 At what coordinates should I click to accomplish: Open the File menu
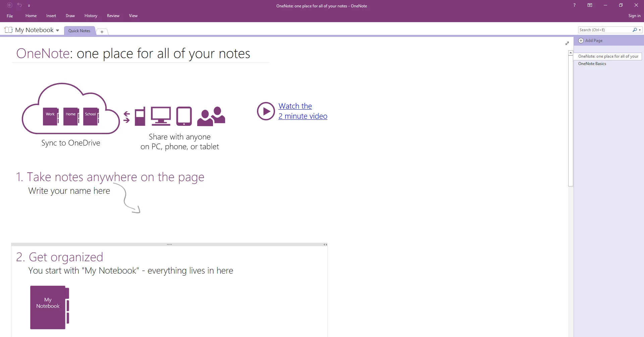pos(10,16)
